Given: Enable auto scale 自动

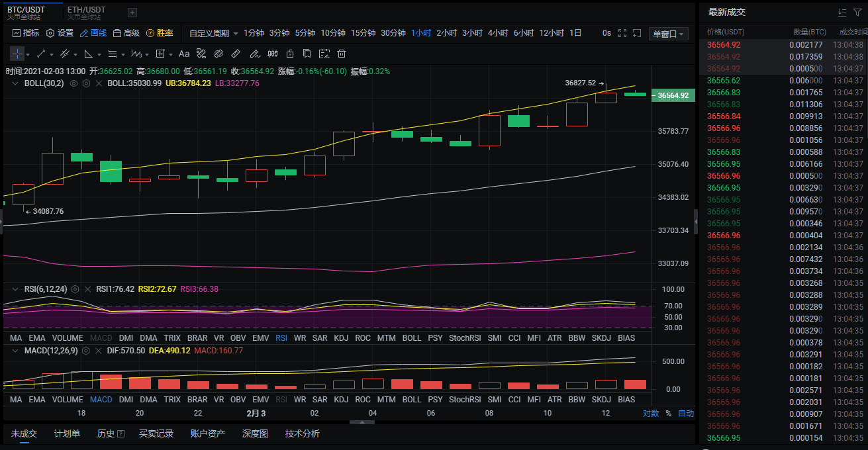Looking at the screenshot, I should tap(686, 414).
